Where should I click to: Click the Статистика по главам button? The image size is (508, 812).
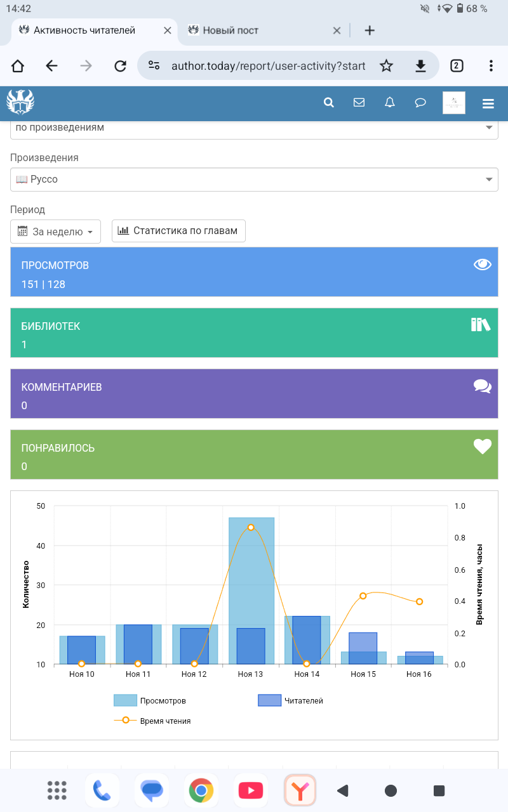coord(178,231)
